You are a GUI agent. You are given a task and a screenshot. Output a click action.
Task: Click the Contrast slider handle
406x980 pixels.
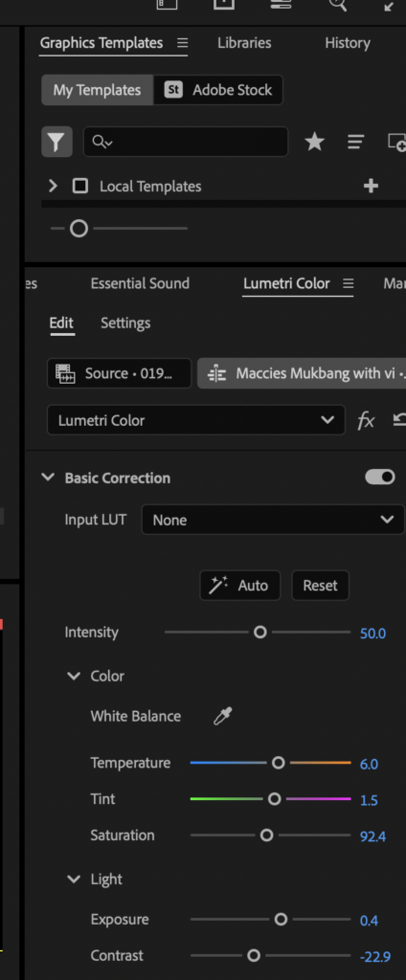(x=254, y=956)
